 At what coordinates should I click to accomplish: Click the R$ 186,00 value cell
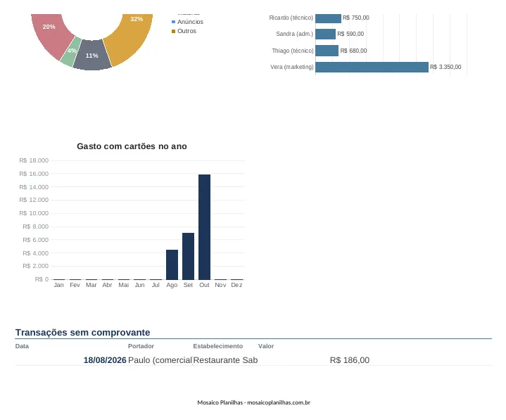[350, 360]
